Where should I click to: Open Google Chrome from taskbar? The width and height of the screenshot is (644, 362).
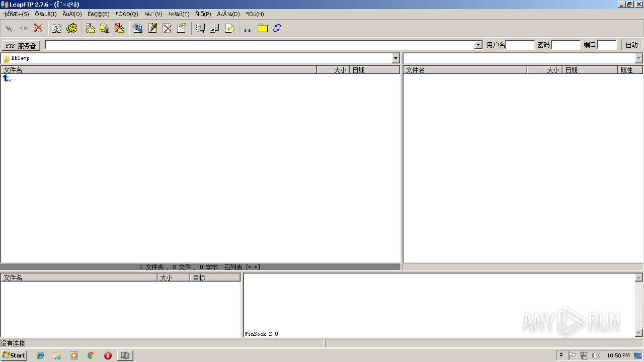[x=91, y=355]
